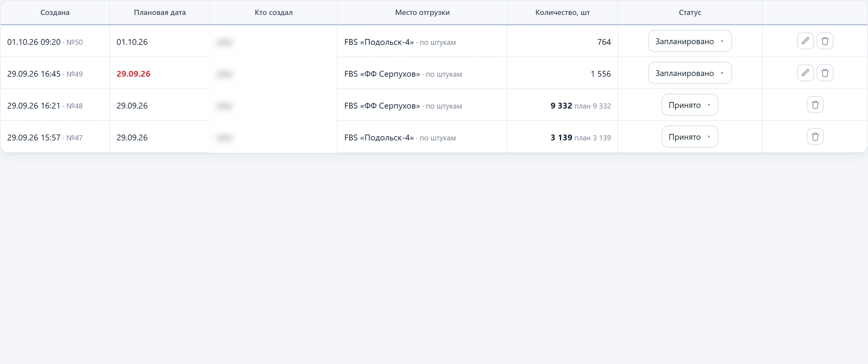Screen dimensions: 868x364
Task: Click planned date in row №48
Action: (132, 106)
